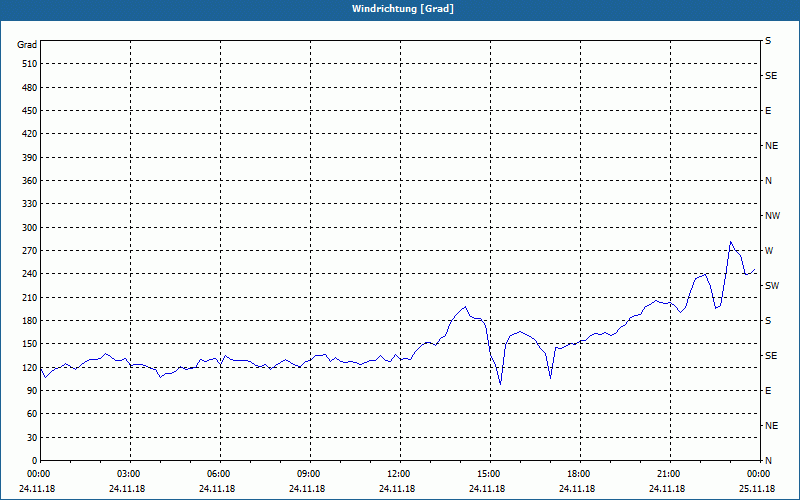This screenshot has height=500, width=800.
Task: Click the 15:00 time label
Action: pos(491,474)
